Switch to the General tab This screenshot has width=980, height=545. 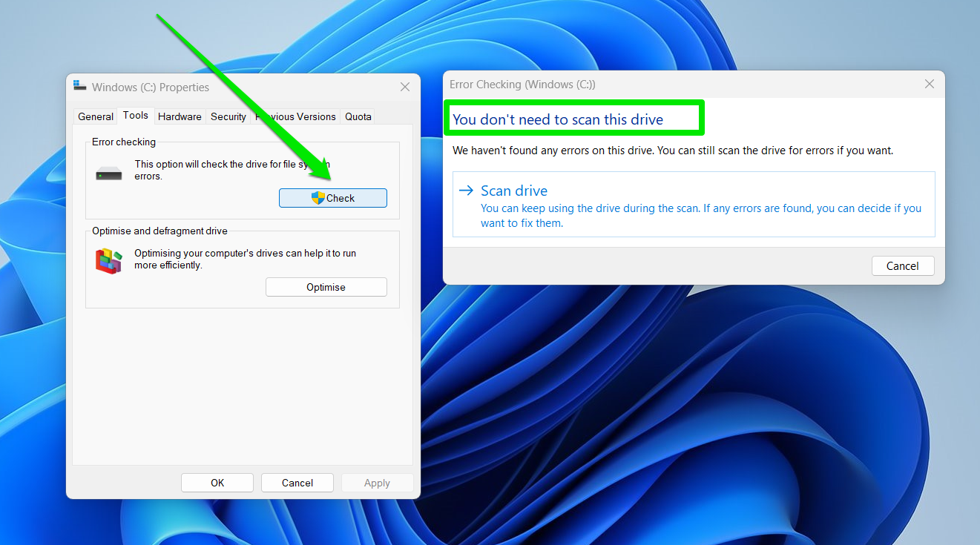(x=96, y=116)
